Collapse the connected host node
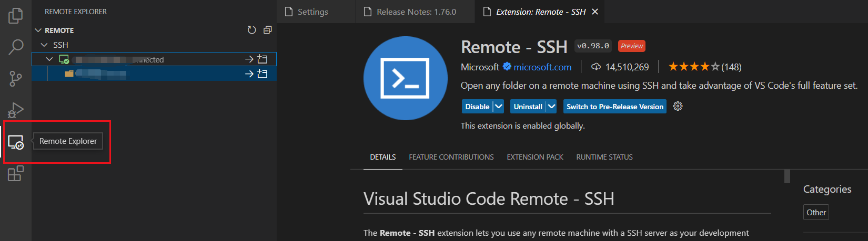 click(x=49, y=59)
